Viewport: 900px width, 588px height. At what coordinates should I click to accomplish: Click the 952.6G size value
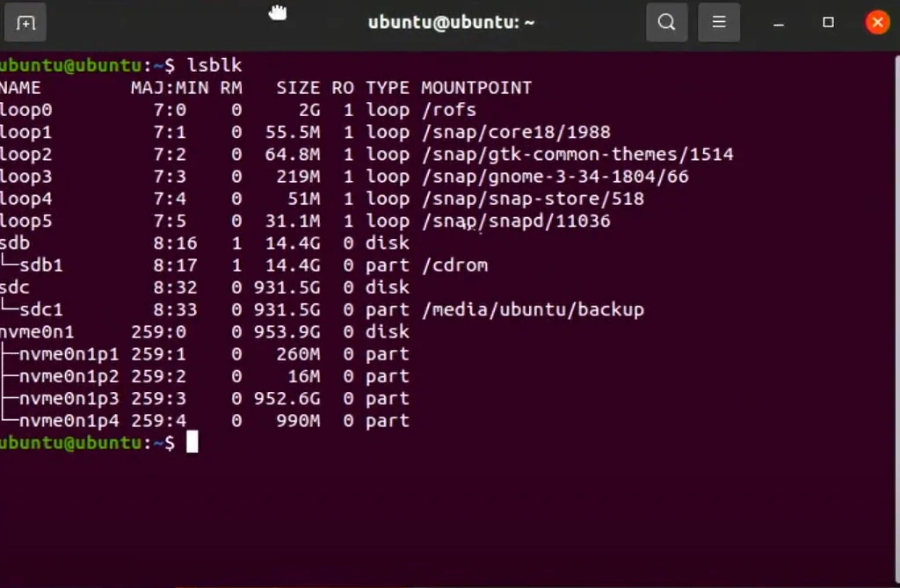[287, 398]
